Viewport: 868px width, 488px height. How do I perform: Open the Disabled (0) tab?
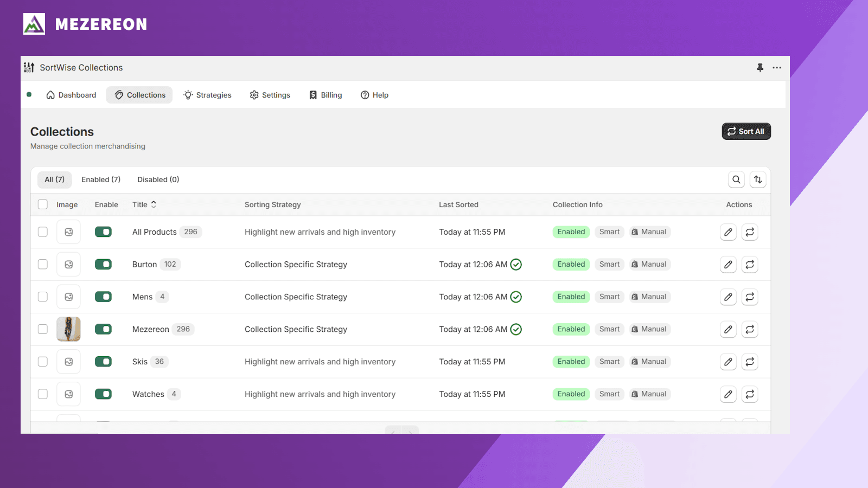[158, 179]
